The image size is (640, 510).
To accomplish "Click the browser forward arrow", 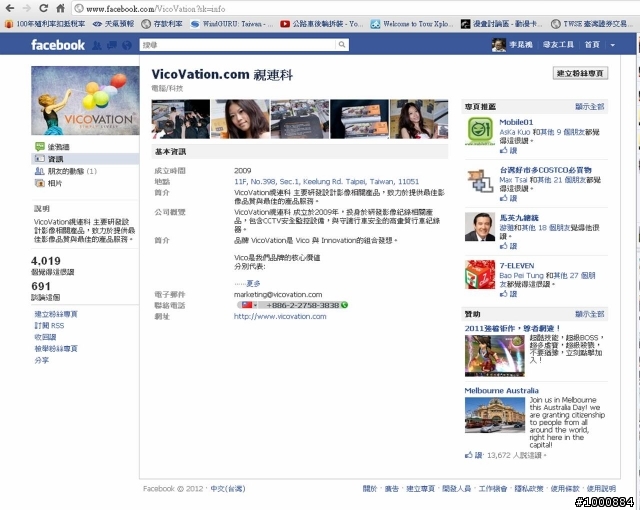I will point(27,8).
